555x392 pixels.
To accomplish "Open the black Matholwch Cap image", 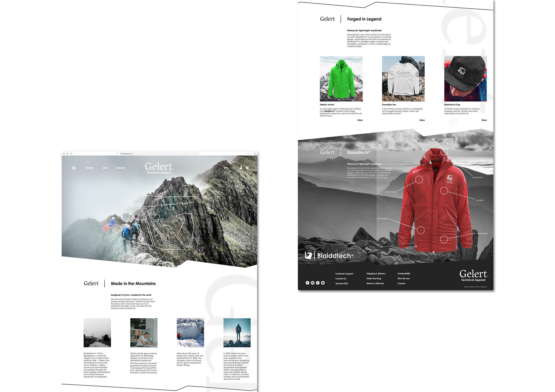I will 465,79.
